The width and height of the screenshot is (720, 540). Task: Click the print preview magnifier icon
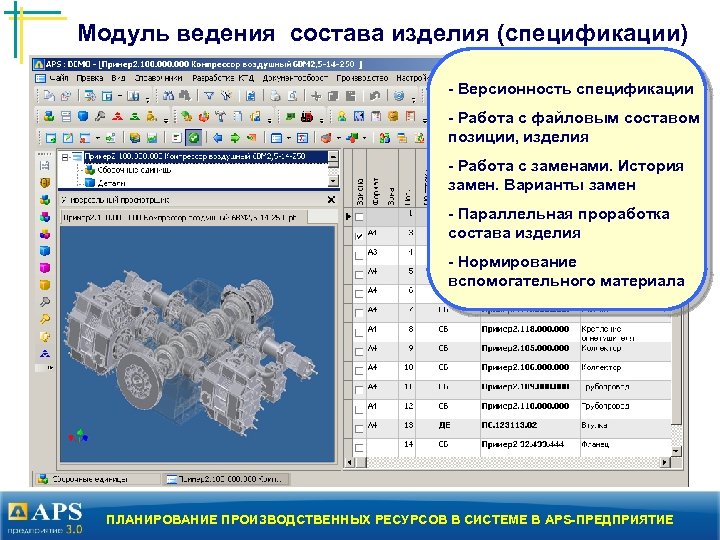[x=292, y=96]
